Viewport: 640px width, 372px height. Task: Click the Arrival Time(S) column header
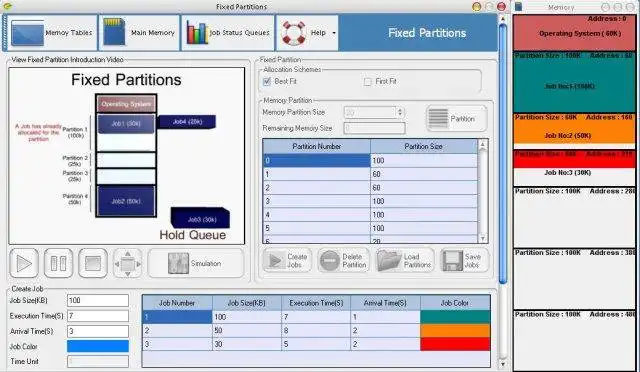[385, 303]
